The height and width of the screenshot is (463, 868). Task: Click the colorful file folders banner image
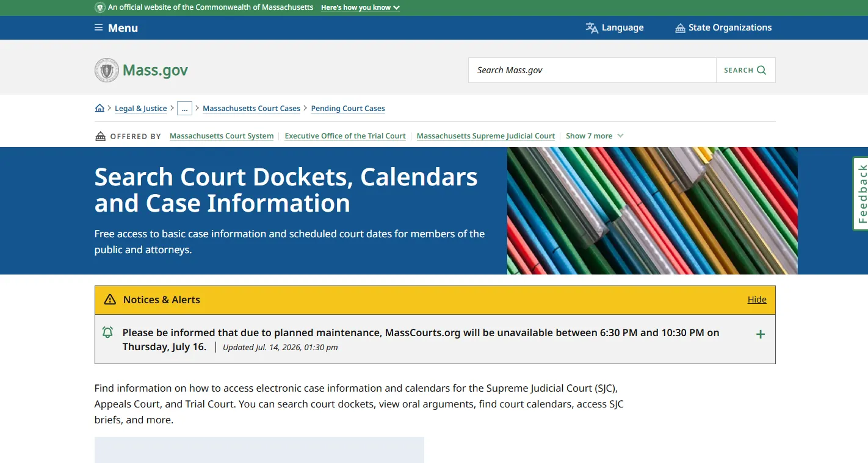[x=653, y=210]
